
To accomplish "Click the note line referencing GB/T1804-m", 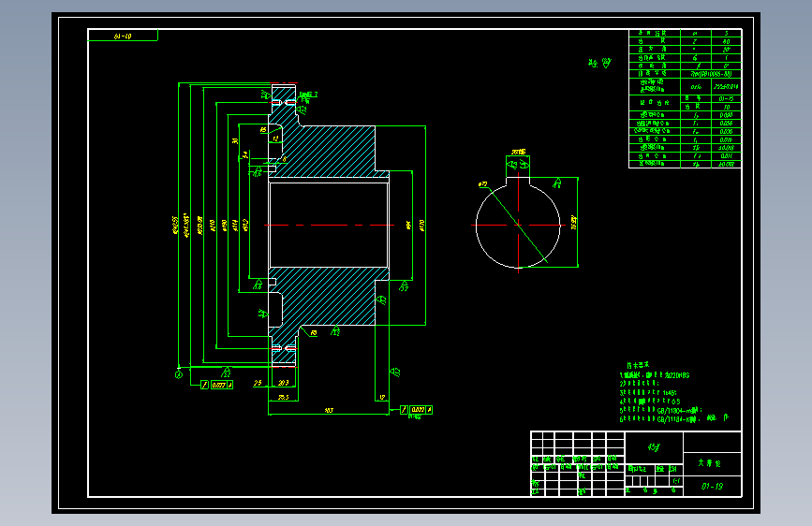I will point(661,410).
